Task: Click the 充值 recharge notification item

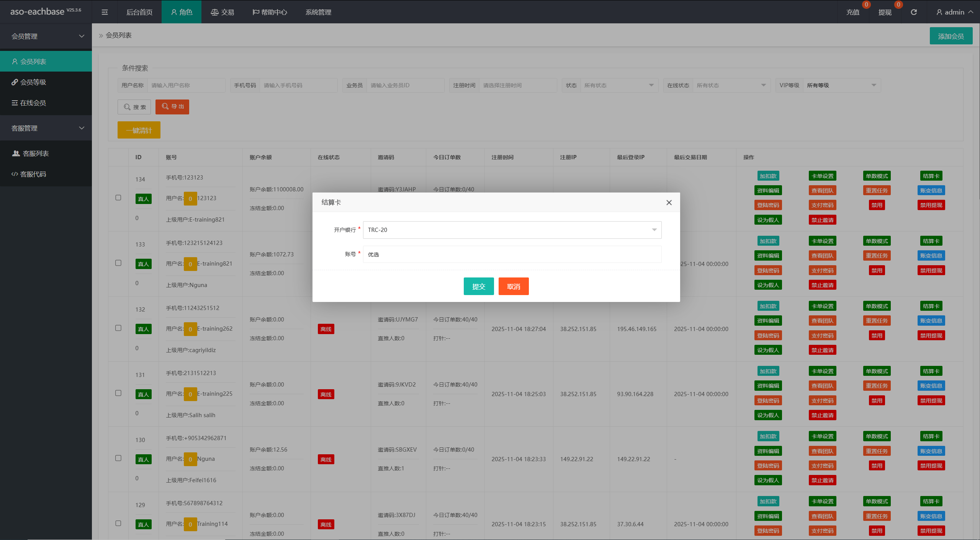Action: tap(853, 12)
